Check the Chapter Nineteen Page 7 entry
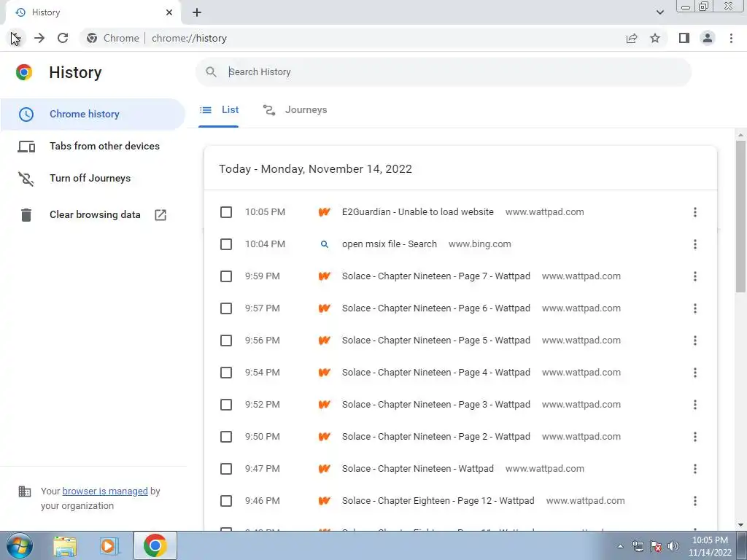 coord(226,276)
